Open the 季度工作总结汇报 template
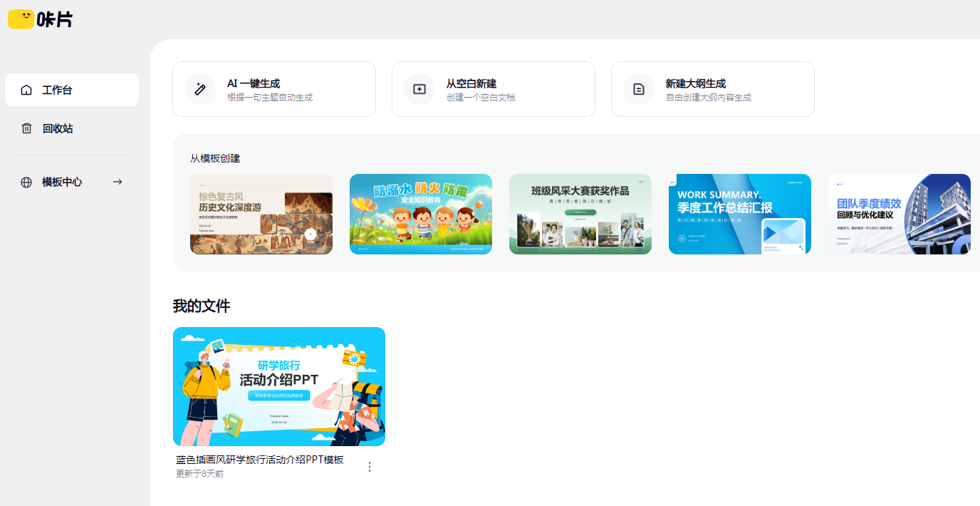 pyautogui.click(x=740, y=214)
